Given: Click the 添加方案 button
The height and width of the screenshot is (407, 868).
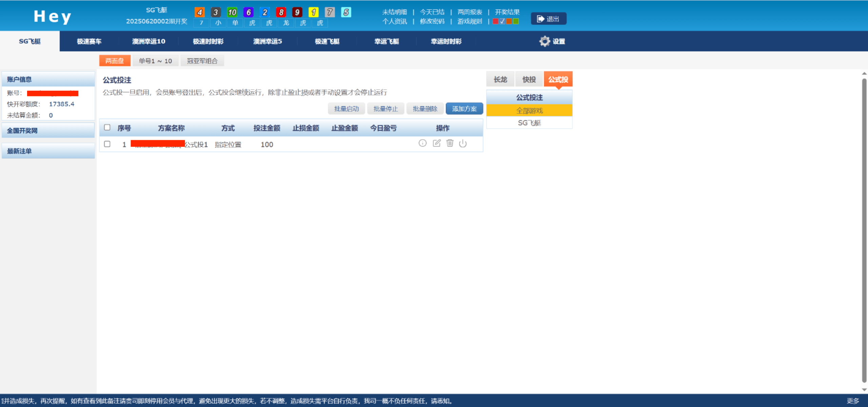Looking at the screenshot, I should coord(464,109).
